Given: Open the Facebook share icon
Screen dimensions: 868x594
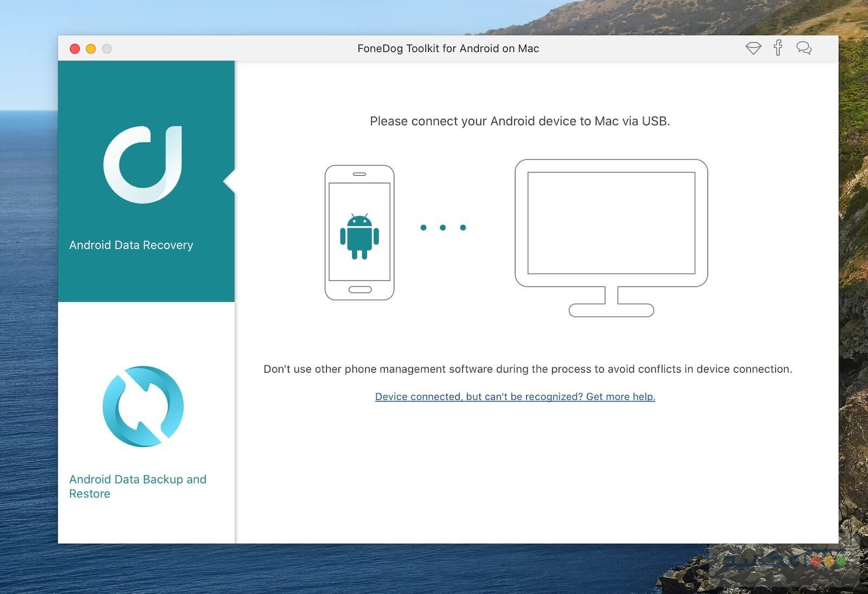Looking at the screenshot, I should click(778, 48).
